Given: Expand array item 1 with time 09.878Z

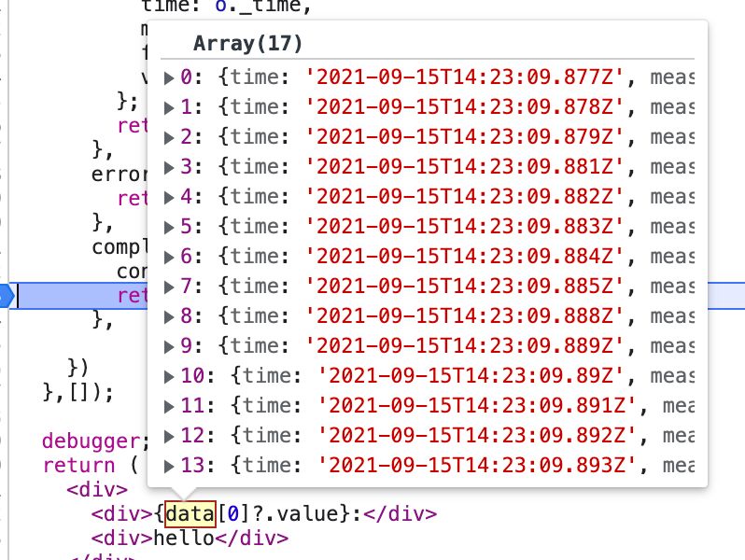Looking at the screenshot, I should pos(169,107).
